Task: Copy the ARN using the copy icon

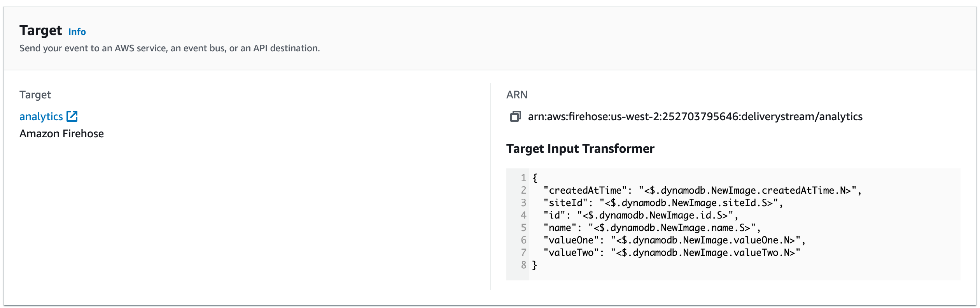Action: coord(515,116)
